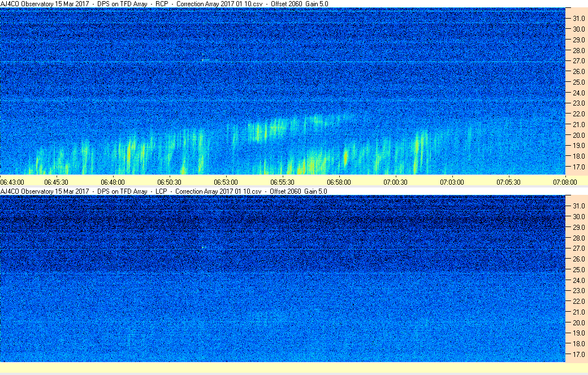Pick the 17.0 frequency label in LCP panel
This screenshot has height=375, width=588.
[x=578, y=355]
